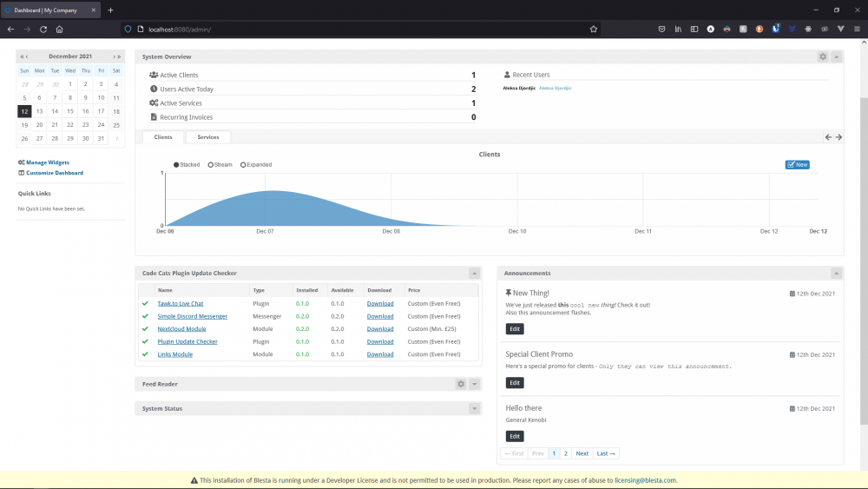
Task: Open Plugin Update Checker link
Action: pyautogui.click(x=187, y=341)
